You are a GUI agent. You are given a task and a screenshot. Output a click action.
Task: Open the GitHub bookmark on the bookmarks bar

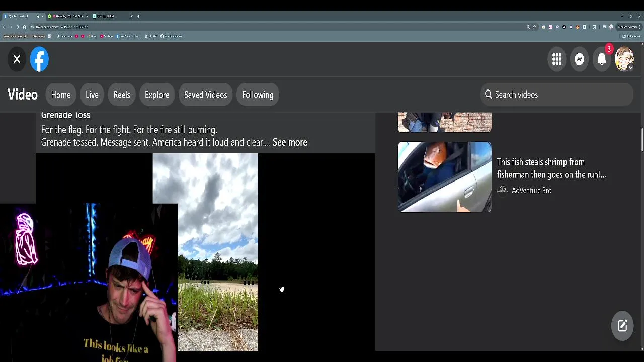(171, 36)
